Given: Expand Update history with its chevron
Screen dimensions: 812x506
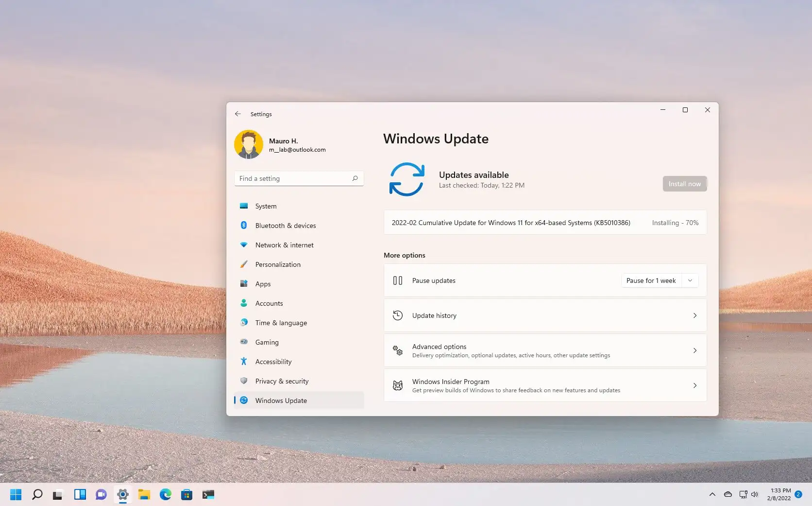Looking at the screenshot, I should (695, 315).
